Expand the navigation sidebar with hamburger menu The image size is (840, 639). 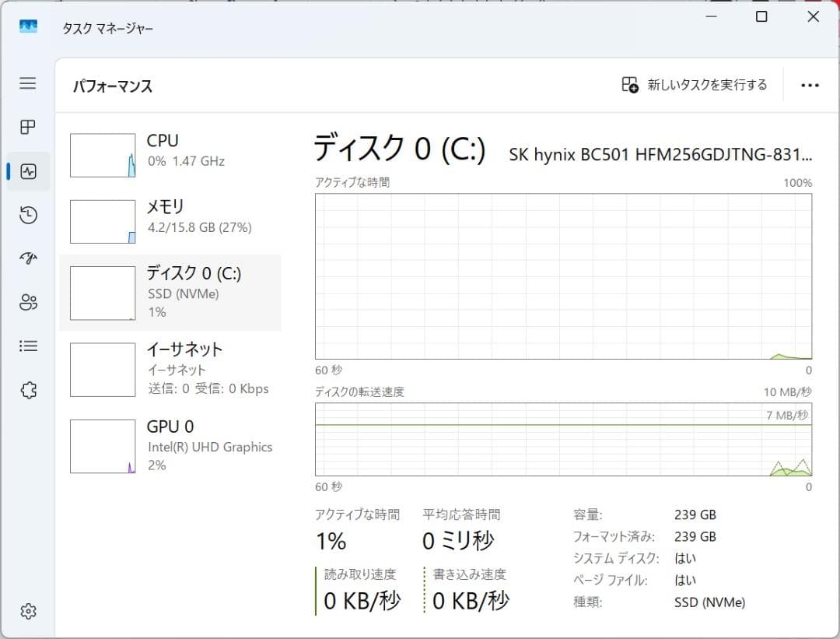(x=28, y=84)
